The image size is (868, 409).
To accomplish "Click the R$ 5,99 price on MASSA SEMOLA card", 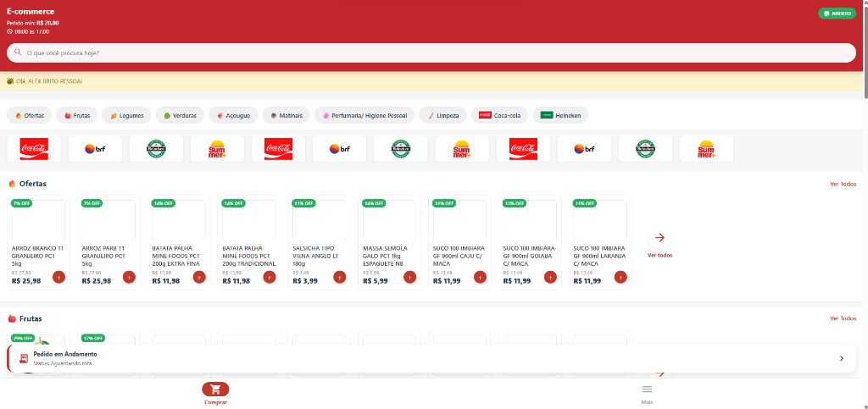I will (x=376, y=281).
